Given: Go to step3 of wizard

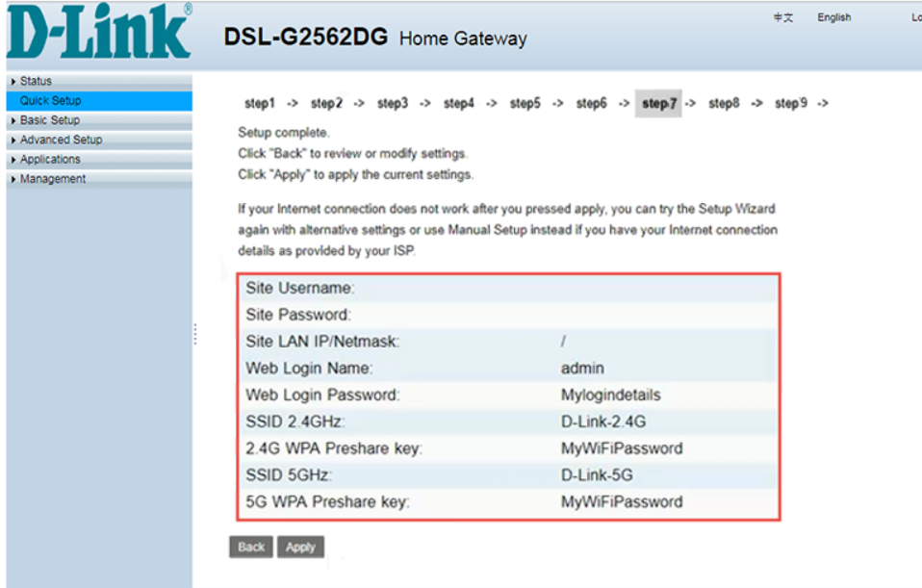Looking at the screenshot, I should pos(393,104).
